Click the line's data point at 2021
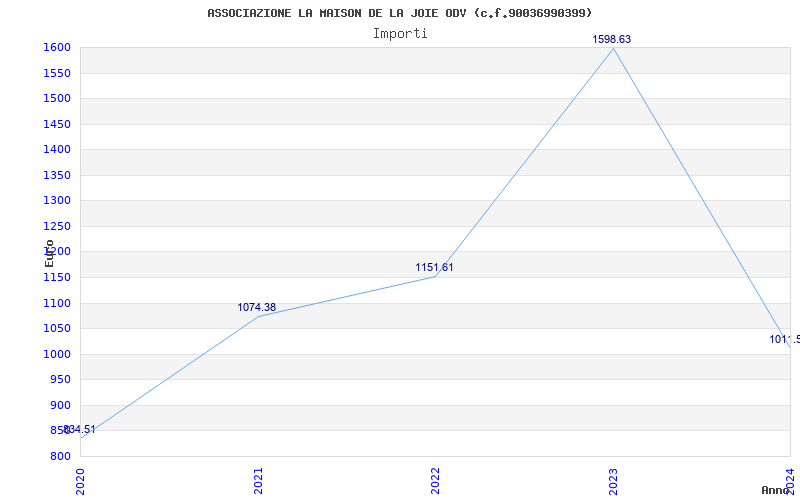The height and width of the screenshot is (500, 800). pos(258,316)
